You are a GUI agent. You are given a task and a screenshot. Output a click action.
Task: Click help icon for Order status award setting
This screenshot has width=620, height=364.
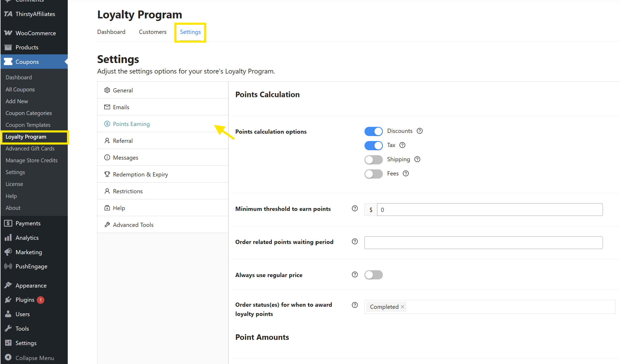click(x=355, y=305)
